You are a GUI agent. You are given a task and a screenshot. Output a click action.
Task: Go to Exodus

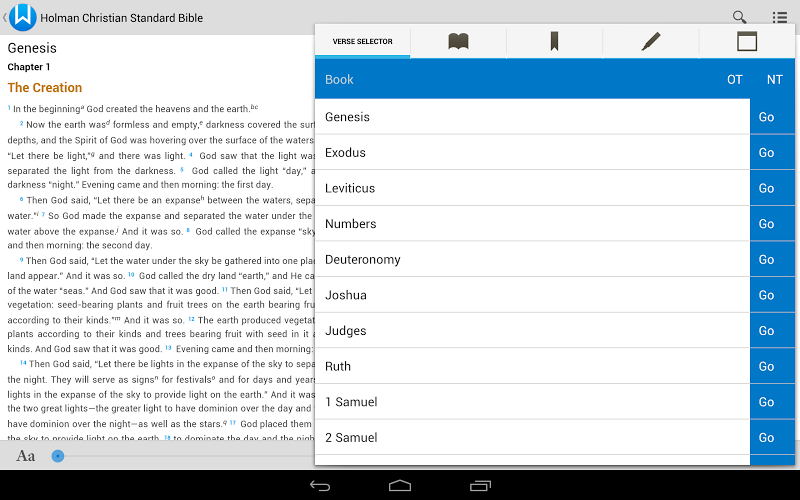[x=772, y=153]
